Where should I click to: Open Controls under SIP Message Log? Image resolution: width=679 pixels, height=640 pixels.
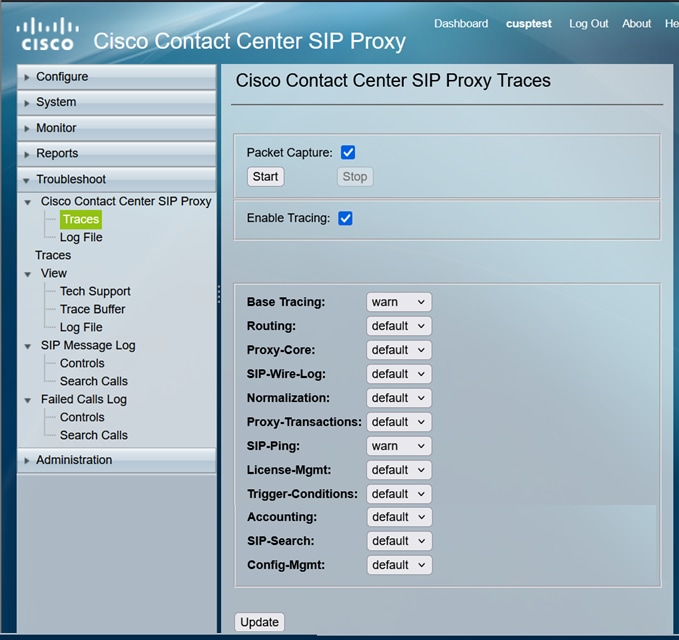point(82,363)
